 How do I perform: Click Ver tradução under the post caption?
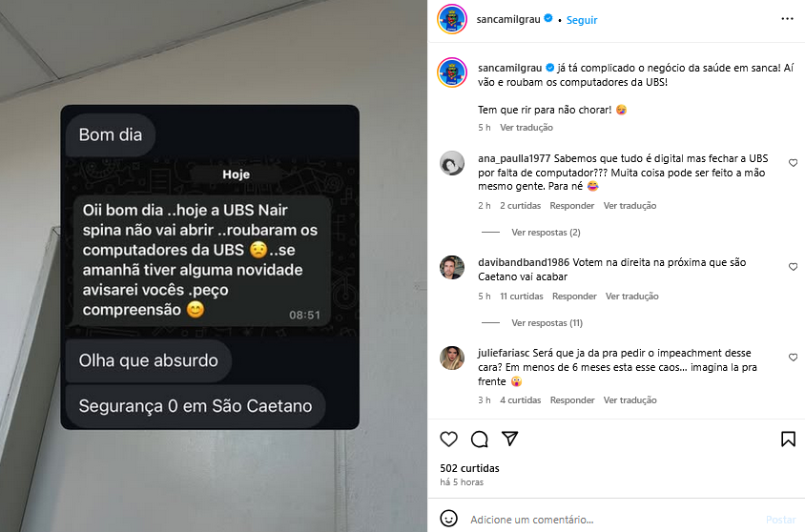526,128
